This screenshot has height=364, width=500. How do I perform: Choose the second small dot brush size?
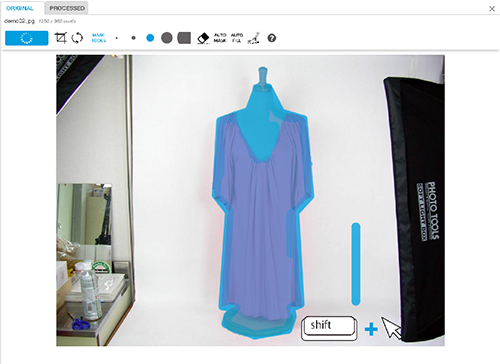coord(133,38)
